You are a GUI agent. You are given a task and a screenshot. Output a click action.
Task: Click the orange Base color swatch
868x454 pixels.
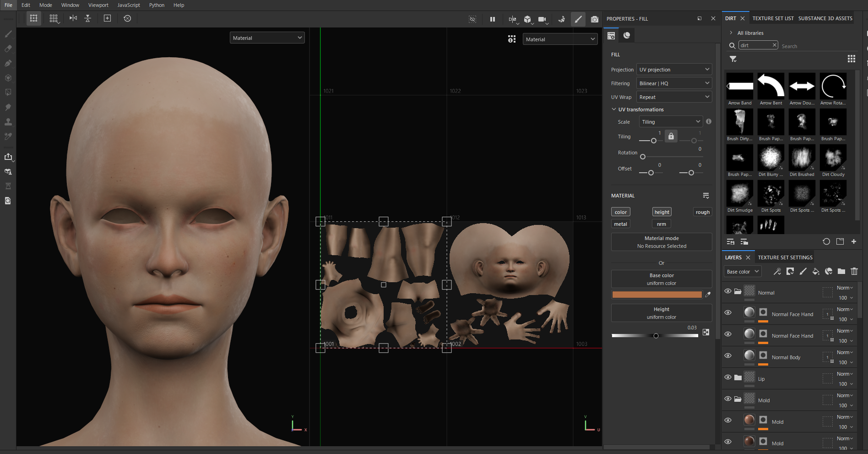point(657,295)
